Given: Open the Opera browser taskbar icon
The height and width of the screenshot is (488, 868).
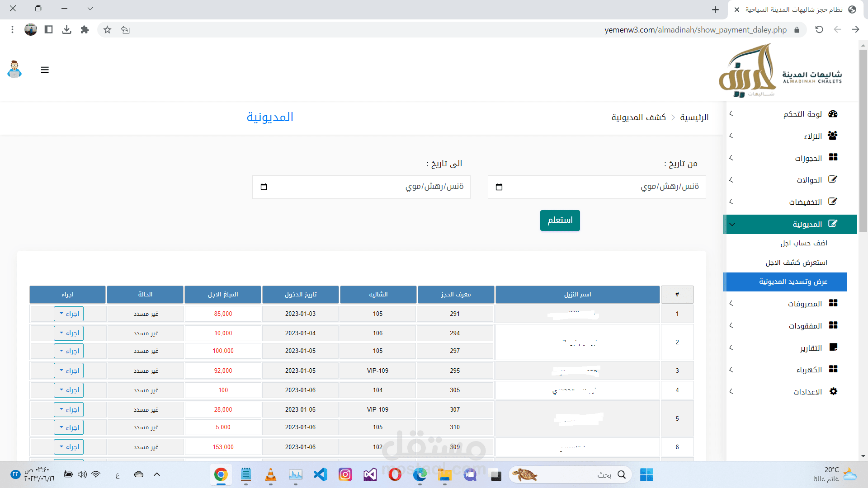Looking at the screenshot, I should (x=395, y=474).
